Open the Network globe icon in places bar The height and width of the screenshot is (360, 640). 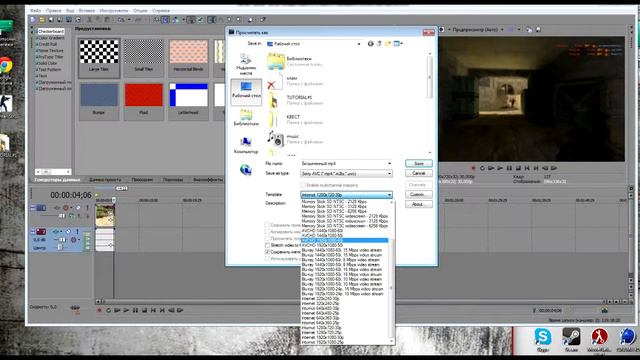[x=246, y=169]
